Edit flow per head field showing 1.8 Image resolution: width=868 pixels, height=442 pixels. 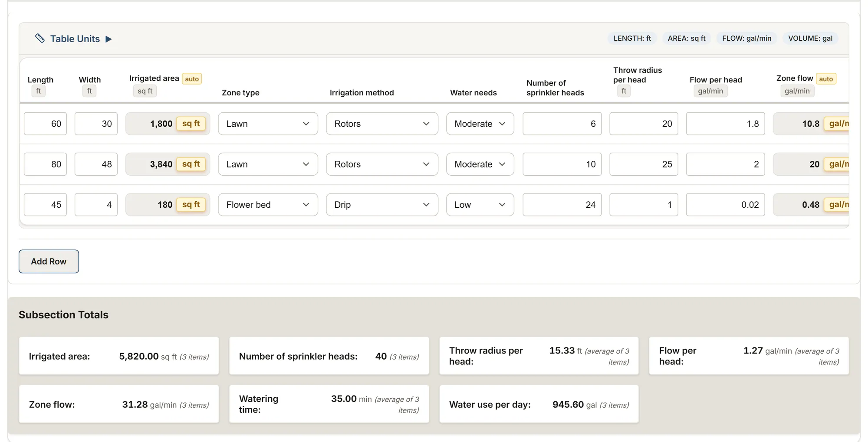tap(725, 124)
